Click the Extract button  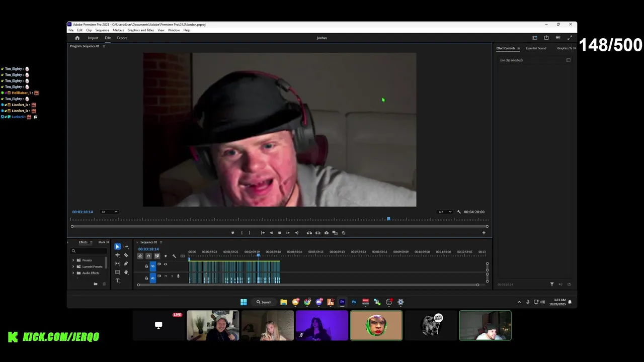[317, 233]
